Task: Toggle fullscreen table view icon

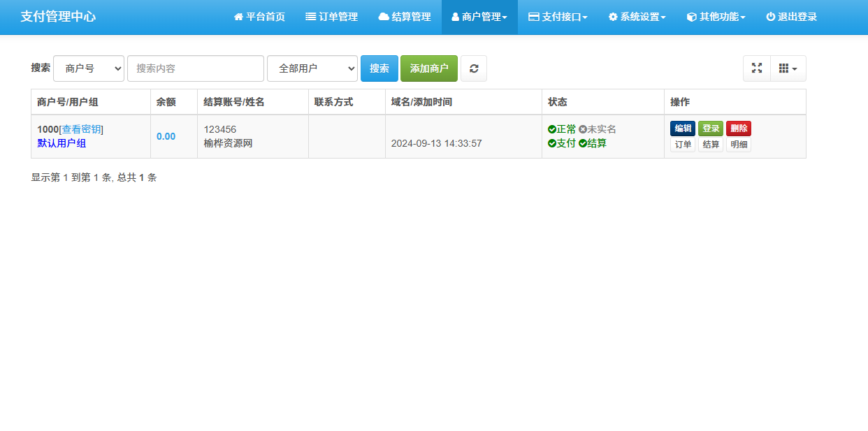Action: point(757,68)
